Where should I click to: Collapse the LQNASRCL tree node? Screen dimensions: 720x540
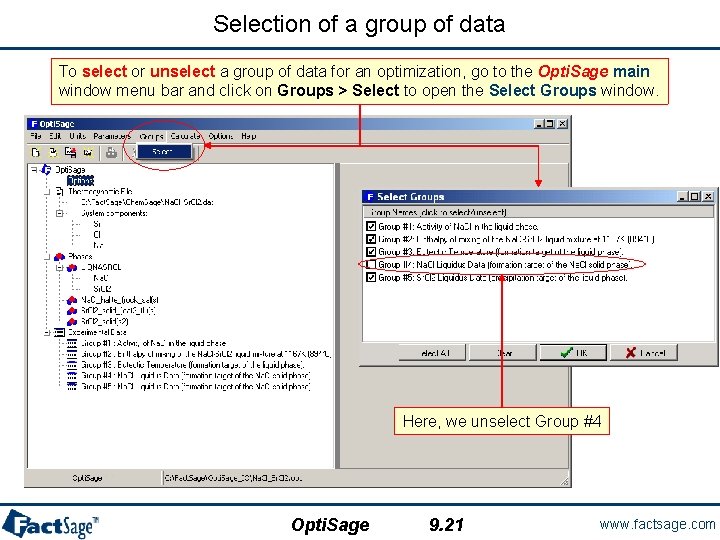(x=59, y=267)
